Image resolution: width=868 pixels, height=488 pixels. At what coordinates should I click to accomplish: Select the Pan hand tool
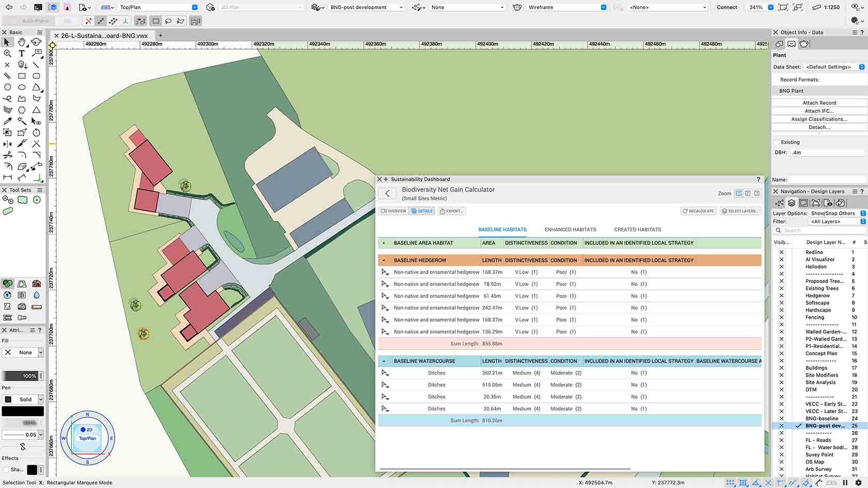point(22,42)
